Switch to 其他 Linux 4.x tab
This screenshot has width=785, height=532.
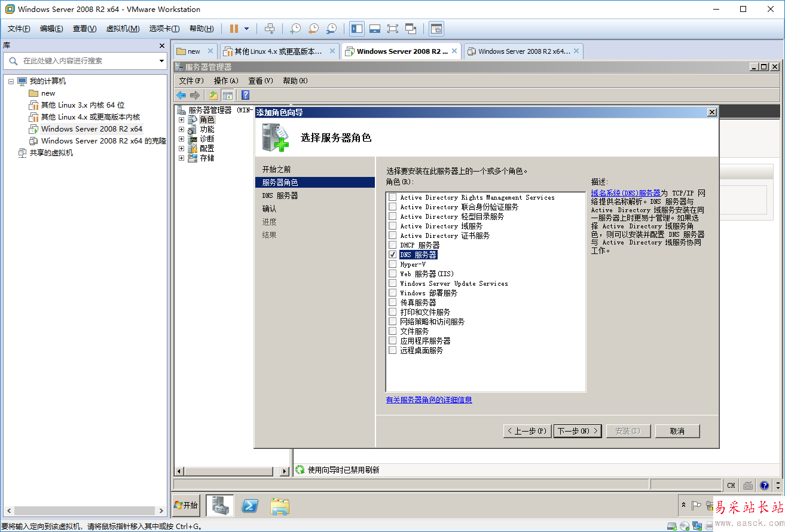pyautogui.click(x=279, y=51)
